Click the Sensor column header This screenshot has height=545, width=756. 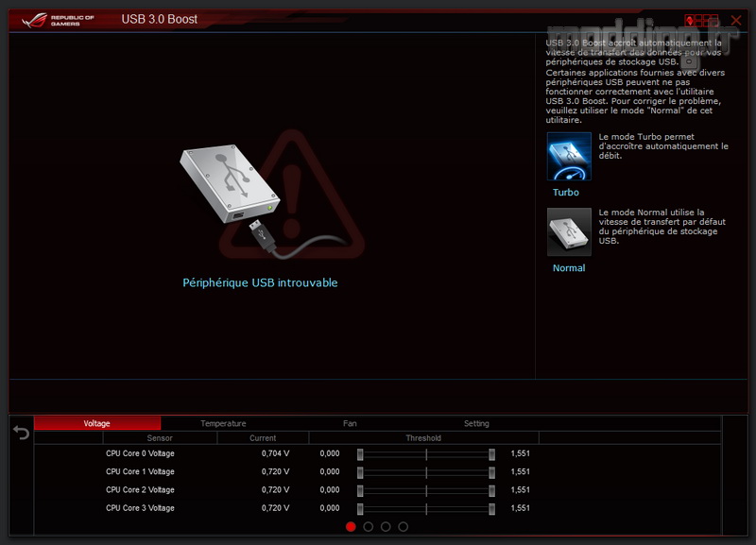(x=160, y=438)
